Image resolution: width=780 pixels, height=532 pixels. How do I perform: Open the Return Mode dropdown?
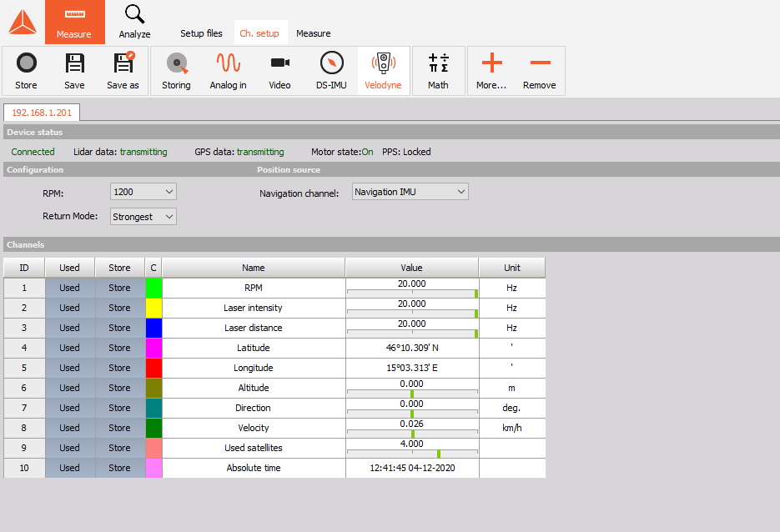143,216
